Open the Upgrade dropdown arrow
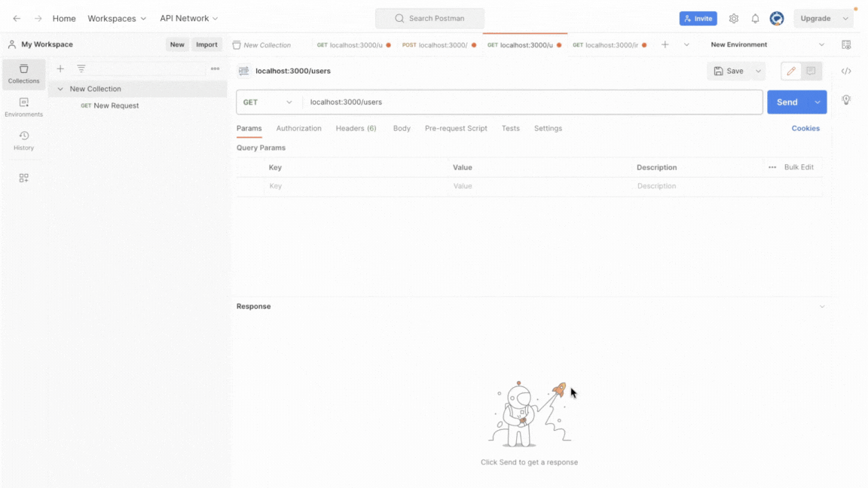Viewport: 868px width, 488px height. pyautogui.click(x=845, y=18)
